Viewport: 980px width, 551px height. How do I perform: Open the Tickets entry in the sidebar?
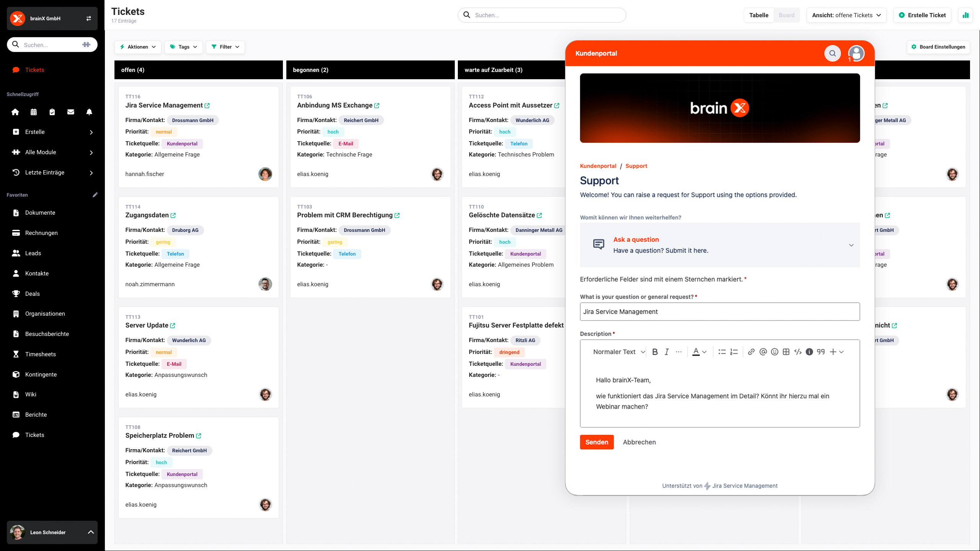click(34, 70)
